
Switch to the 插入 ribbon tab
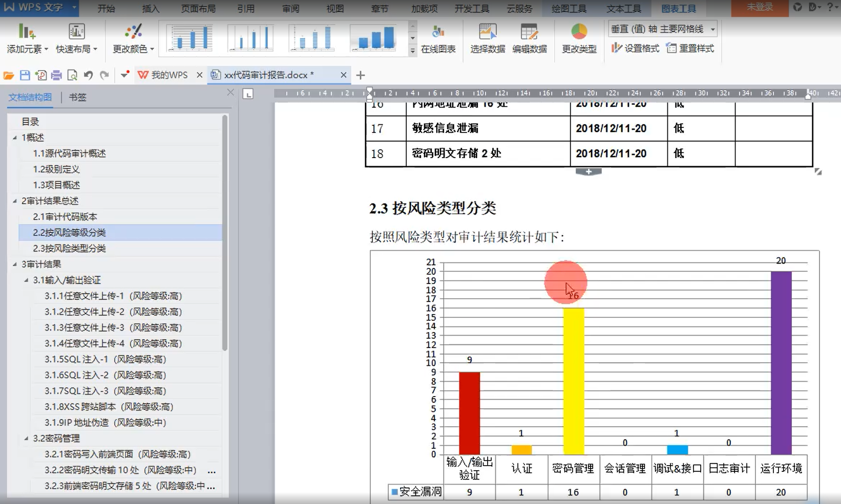pos(150,8)
